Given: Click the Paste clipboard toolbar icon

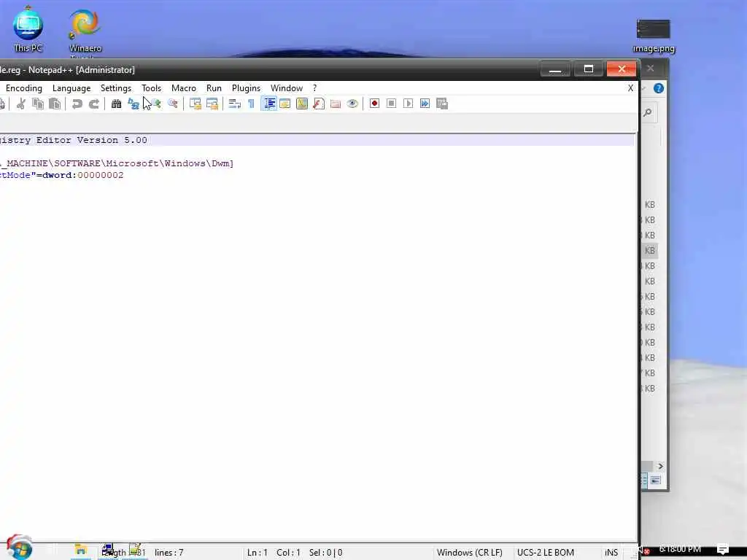Looking at the screenshot, I should point(55,104).
